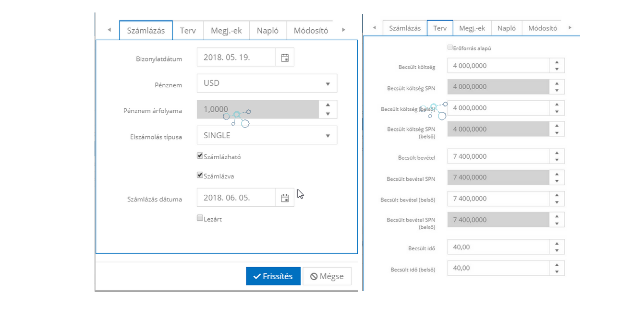Viewport: 644px width, 329px height.
Task: Uncheck the Számlázva checkbox
Action: coord(200,176)
